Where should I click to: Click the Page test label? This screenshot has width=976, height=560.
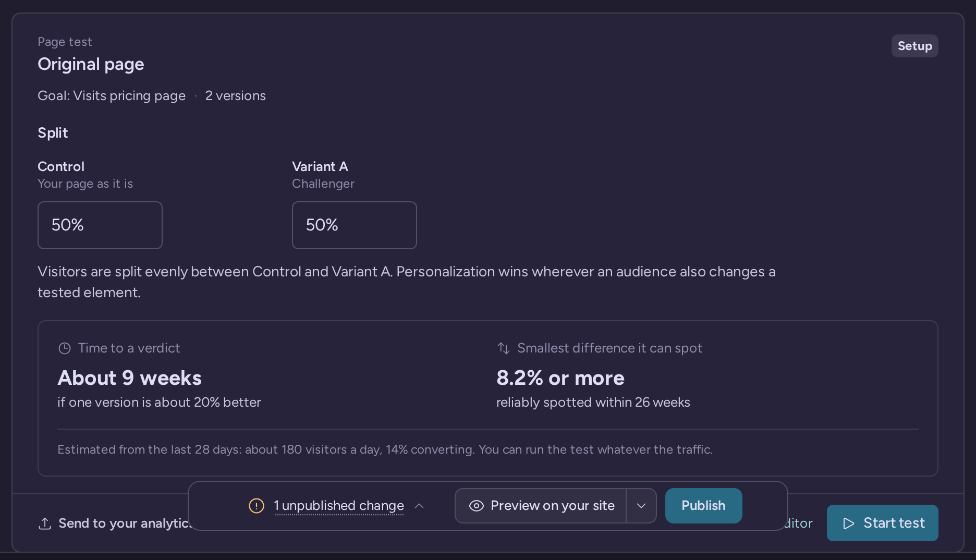click(65, 42)
